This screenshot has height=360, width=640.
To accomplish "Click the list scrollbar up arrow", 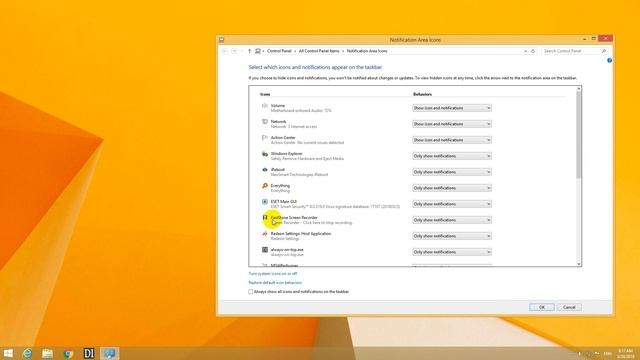I will 578,89.
